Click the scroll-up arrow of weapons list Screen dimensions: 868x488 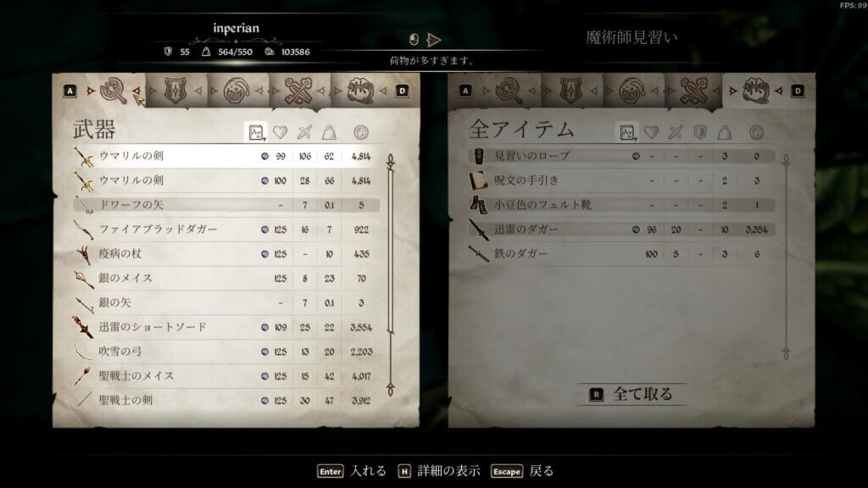(x=390, y=161)
